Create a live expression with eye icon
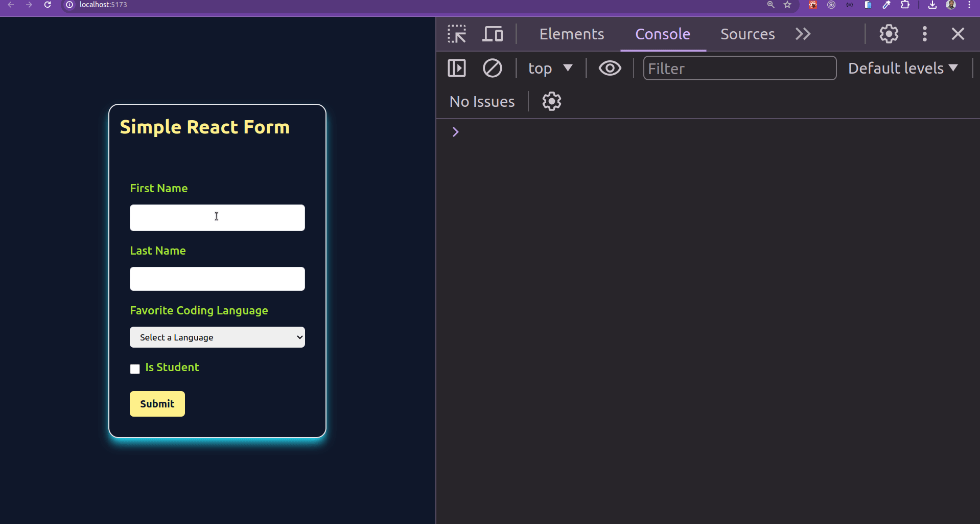This screenshot has width=980, height=524. click(x=610, y=68)
